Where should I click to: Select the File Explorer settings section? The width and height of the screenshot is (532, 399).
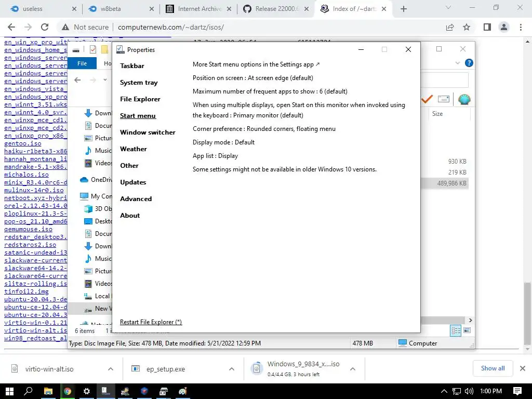pos(140,99)
